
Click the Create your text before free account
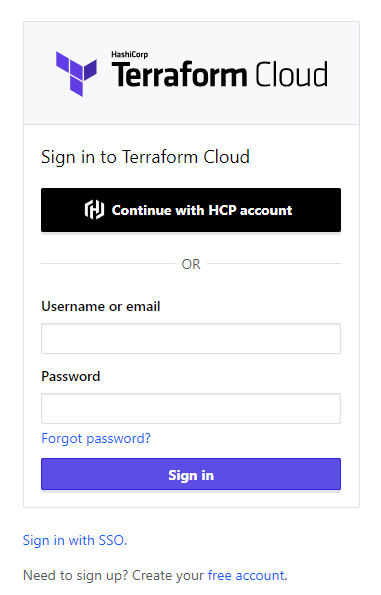coord(168,575)
